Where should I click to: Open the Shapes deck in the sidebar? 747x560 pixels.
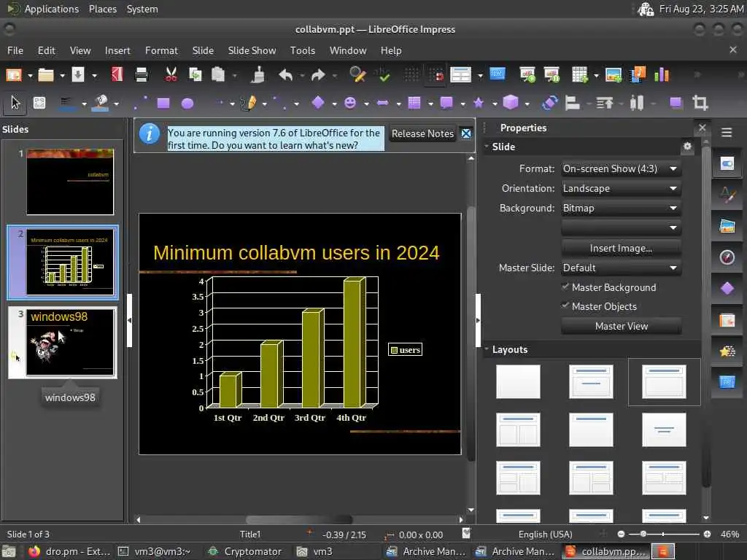(727, 289)
